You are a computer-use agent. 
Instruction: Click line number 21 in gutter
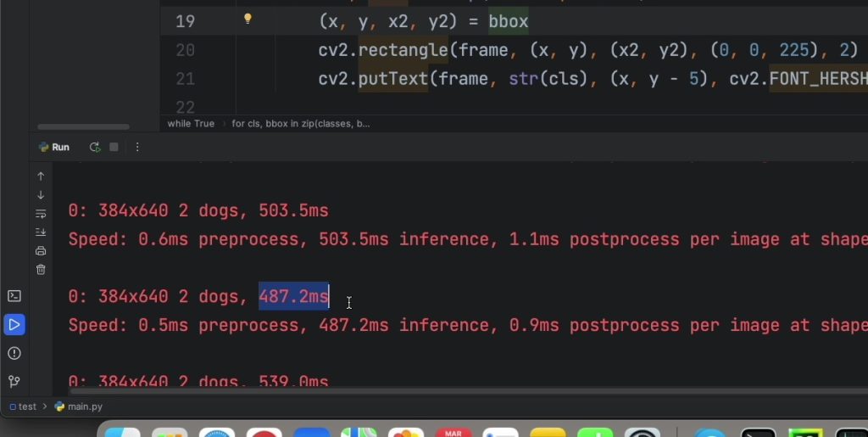tap(185, 79)
